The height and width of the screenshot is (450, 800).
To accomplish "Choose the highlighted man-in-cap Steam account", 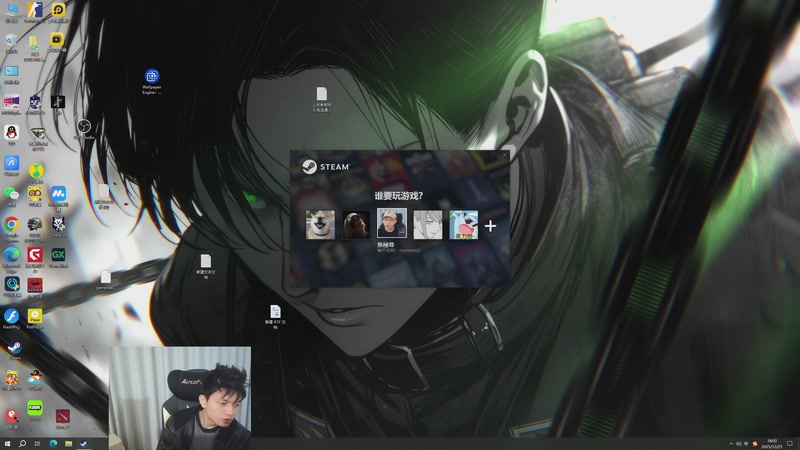I will 392,223.
